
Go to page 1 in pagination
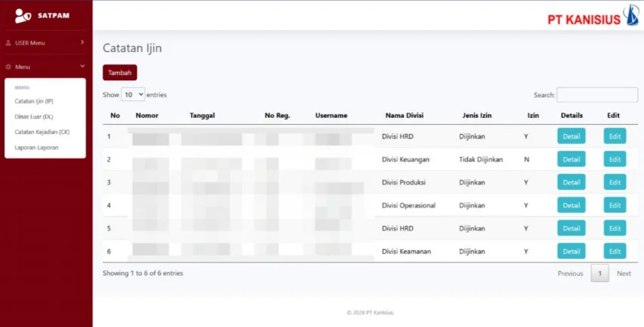pos(600,273)
